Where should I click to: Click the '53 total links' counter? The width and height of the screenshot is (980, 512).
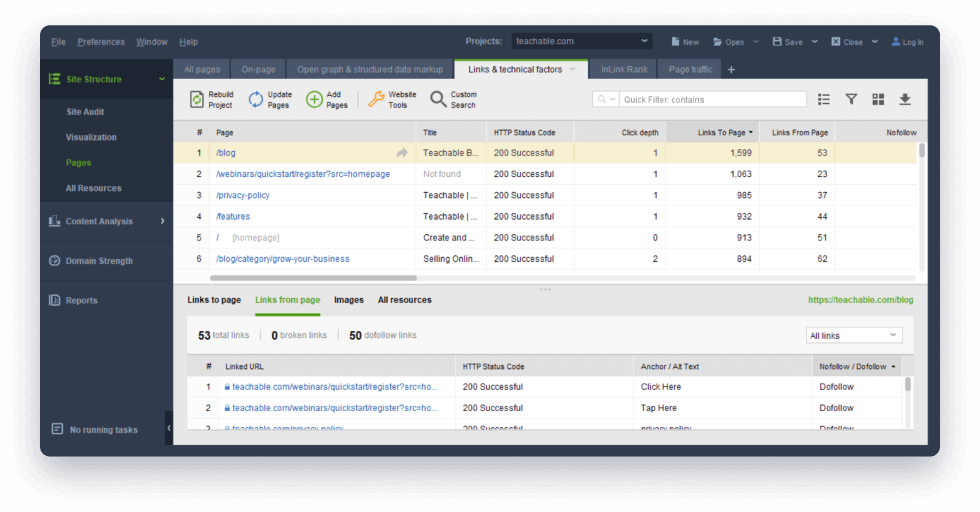223,335
